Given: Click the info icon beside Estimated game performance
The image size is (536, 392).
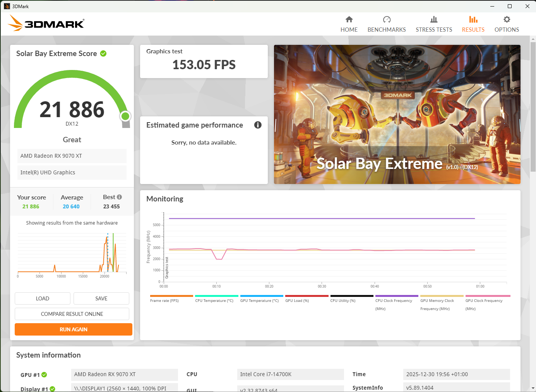Looking at the screenshot, I should coord(258,125).
